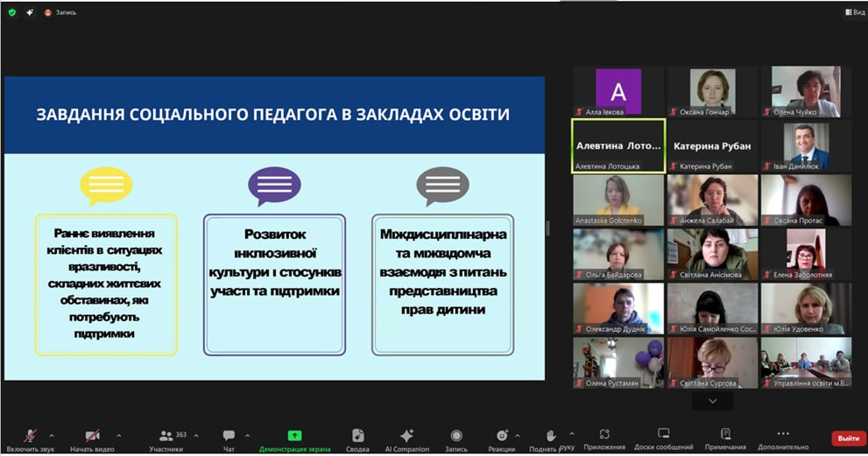
Task: Expand video options arrow beside Начать видео
Action: point(118,435)
